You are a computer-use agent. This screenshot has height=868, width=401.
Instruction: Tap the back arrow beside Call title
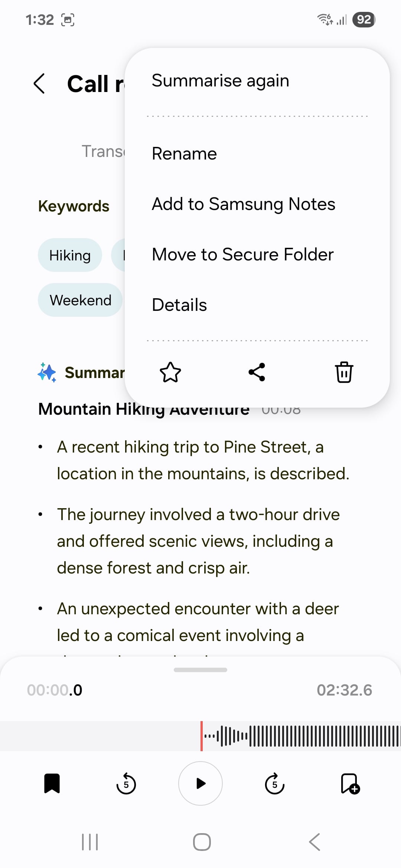coord(39,83)
